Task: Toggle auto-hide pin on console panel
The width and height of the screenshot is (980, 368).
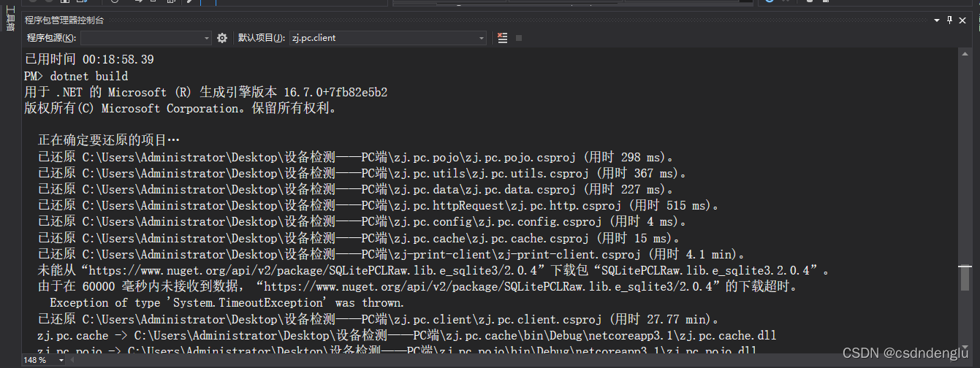Action: [x=950, y=20]
